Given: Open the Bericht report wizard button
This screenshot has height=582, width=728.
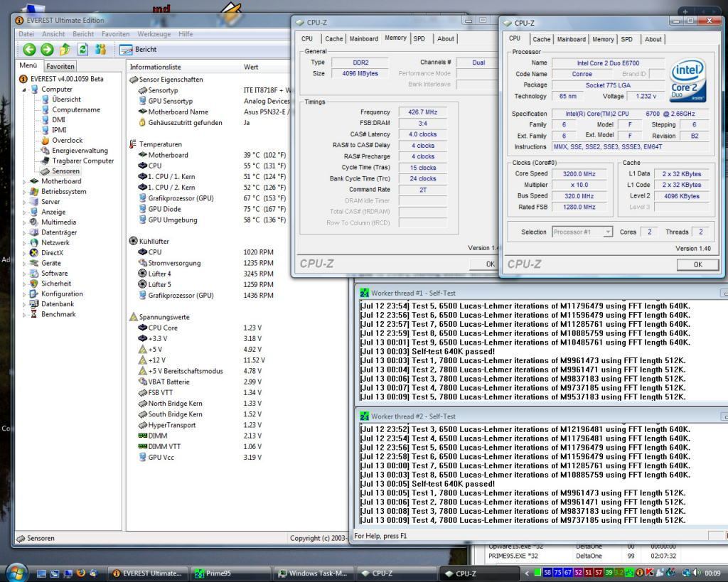Looking at the screenshot, I should pyautogui.click(x=138, y=49).
